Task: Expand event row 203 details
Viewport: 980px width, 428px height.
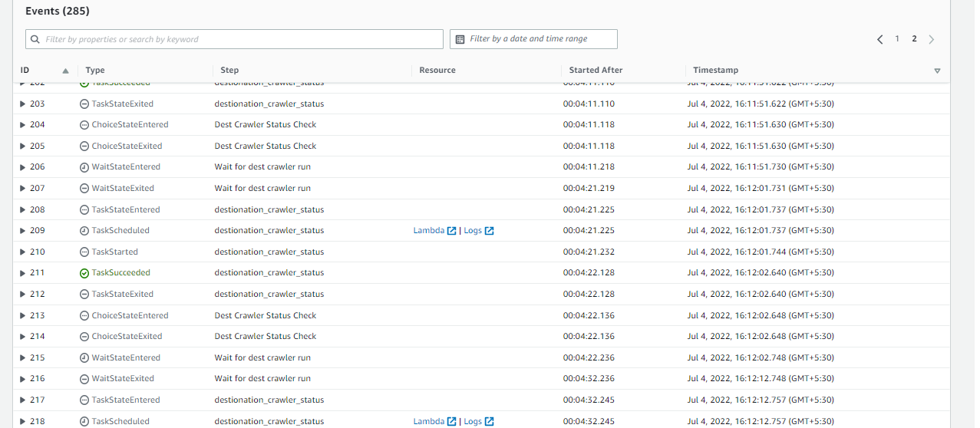Action: tap(23, 104)
